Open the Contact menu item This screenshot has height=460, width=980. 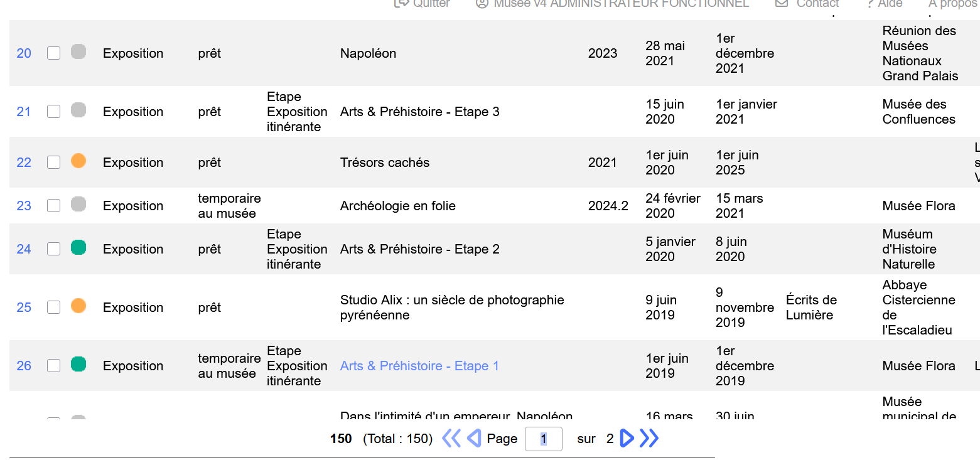click(808, 4)
